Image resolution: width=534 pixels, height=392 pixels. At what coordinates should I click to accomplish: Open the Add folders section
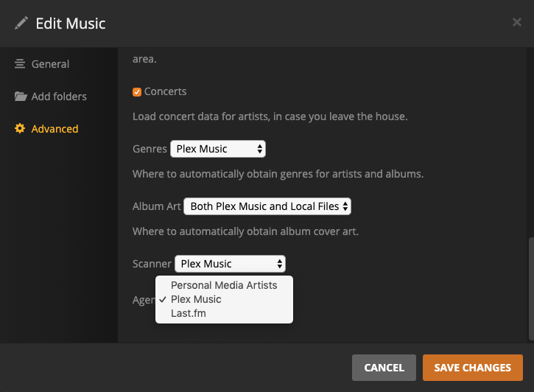59,97
